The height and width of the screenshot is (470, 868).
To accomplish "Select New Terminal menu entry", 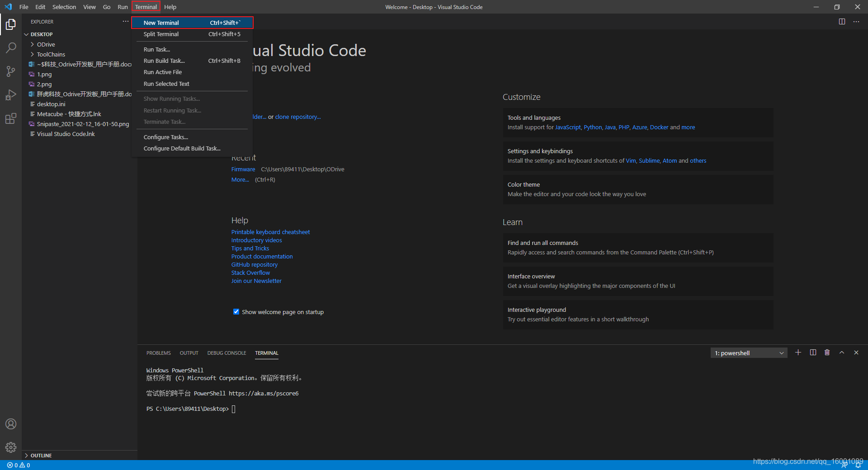I will (192, 23).
